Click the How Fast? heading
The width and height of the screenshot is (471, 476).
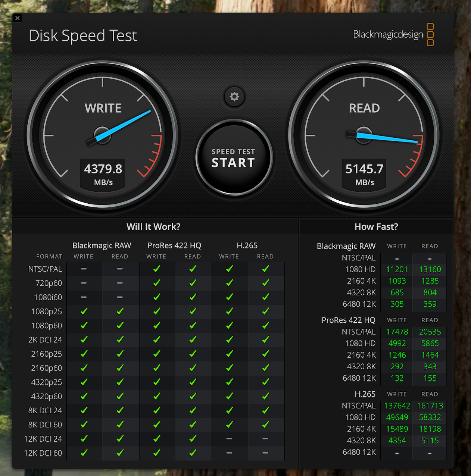click(x=376, y=227)
